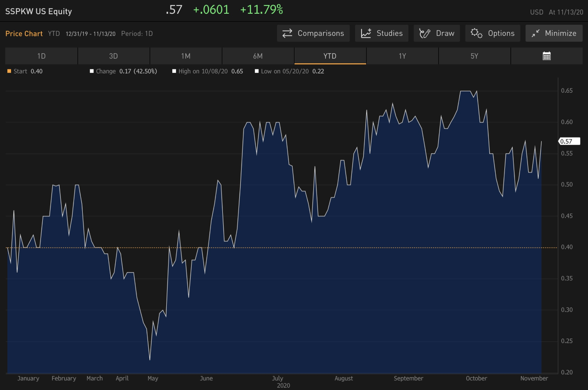This screenshot has width=588, height=390.
Task: Select the YTD range tab
Action: pos(330,56)
